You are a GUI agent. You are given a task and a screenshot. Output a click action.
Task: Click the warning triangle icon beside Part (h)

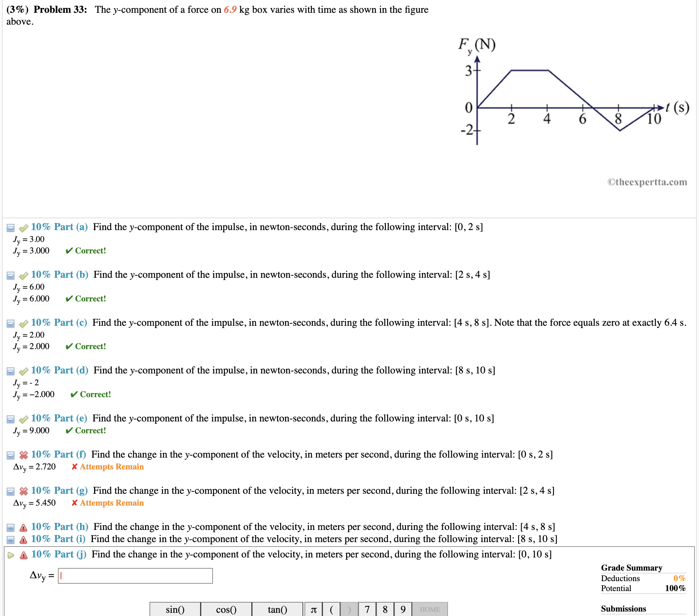point(23,527)
